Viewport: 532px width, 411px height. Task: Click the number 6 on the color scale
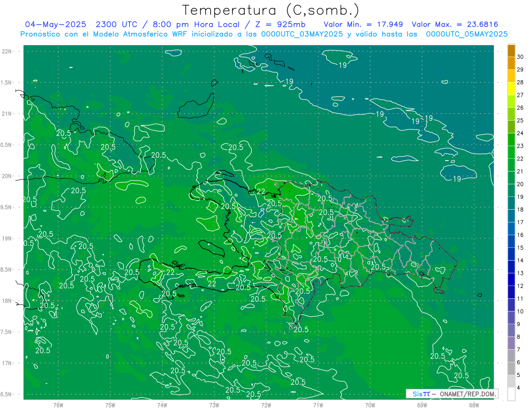click(x=519, y=362)
